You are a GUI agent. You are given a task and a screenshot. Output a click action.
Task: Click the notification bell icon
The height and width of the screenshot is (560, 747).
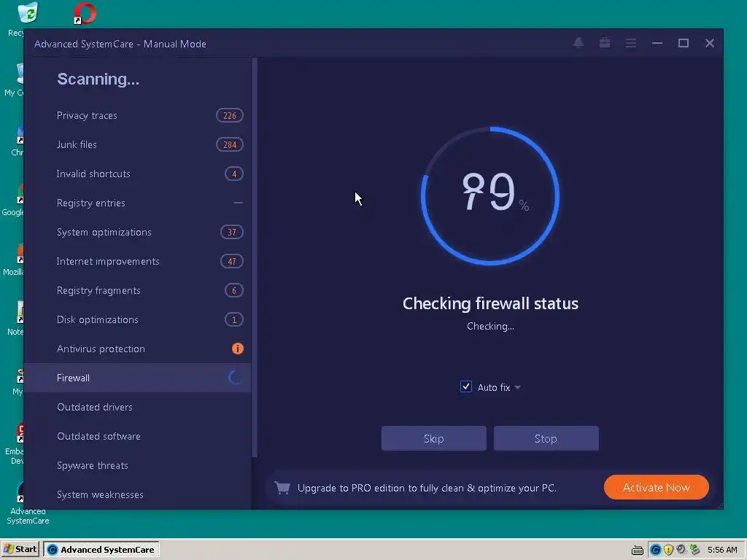(578, 43)
